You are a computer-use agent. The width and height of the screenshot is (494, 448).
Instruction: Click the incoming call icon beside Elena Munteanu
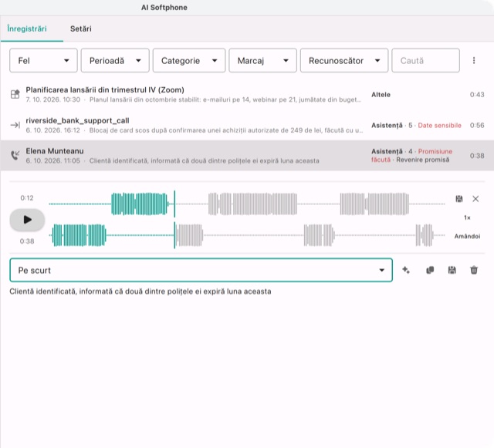[x=15, y=155]
